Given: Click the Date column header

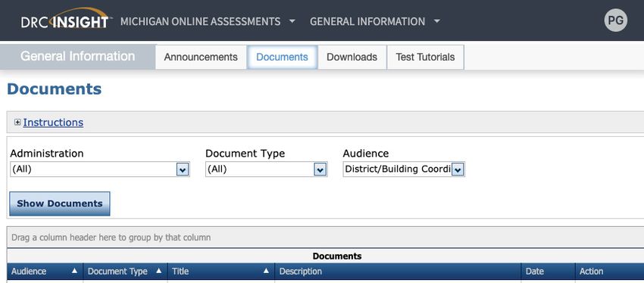Looking at the screenshot, I should (x=548, y=271).
